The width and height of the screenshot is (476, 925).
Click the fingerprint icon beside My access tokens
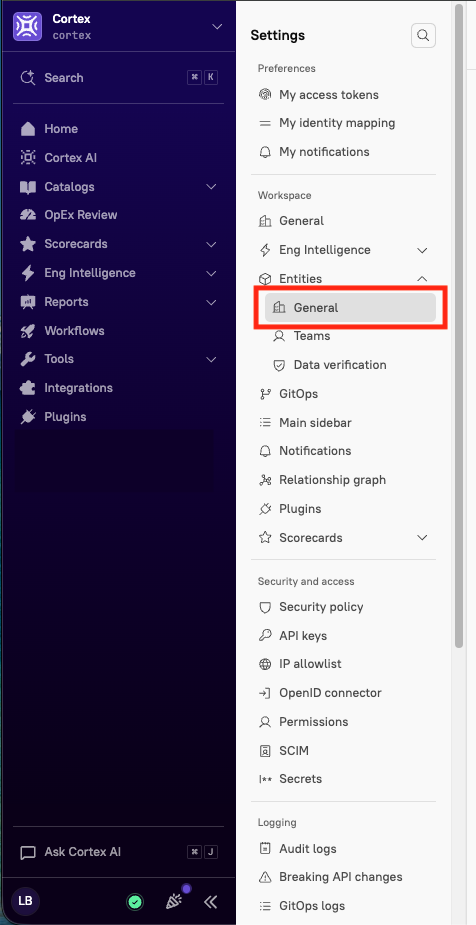(x=265, y=94)
